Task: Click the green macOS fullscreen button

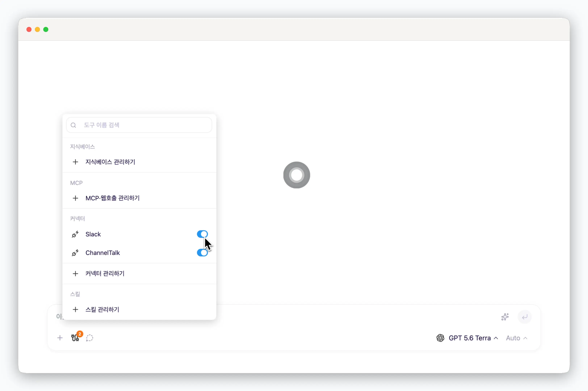Action: coord(46,30)
